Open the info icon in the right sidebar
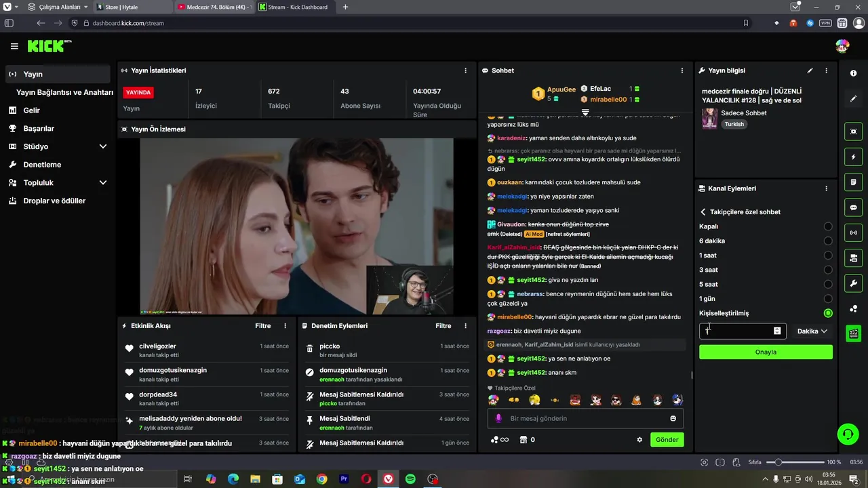Viewport: 868px width, 488px height. (x=853, y=73)
